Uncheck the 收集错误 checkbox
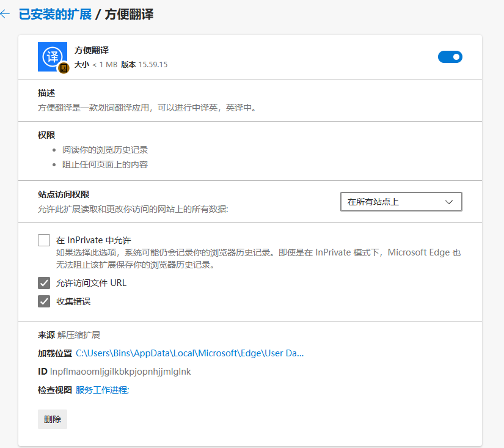 click(44, 301)
